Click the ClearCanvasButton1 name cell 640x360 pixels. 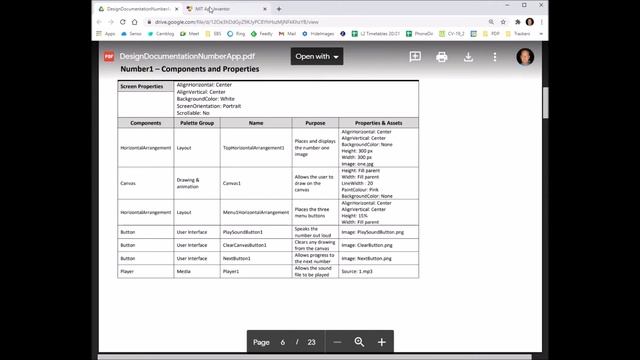(256, 245)
